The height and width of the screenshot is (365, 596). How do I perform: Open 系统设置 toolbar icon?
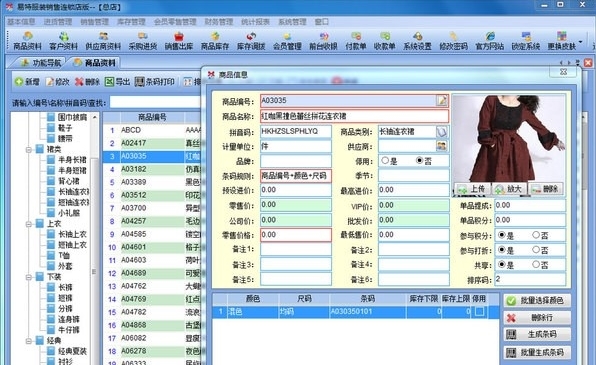[x=417, y=41]
